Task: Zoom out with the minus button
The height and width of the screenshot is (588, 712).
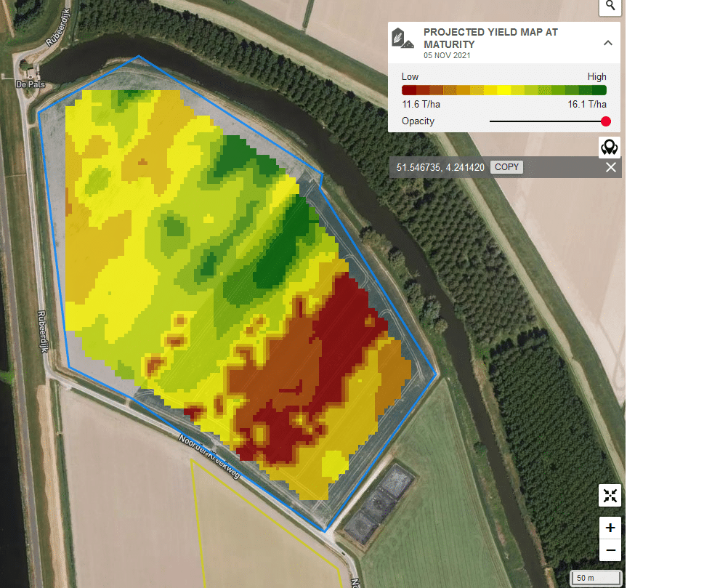Action: tap(610, 549)
